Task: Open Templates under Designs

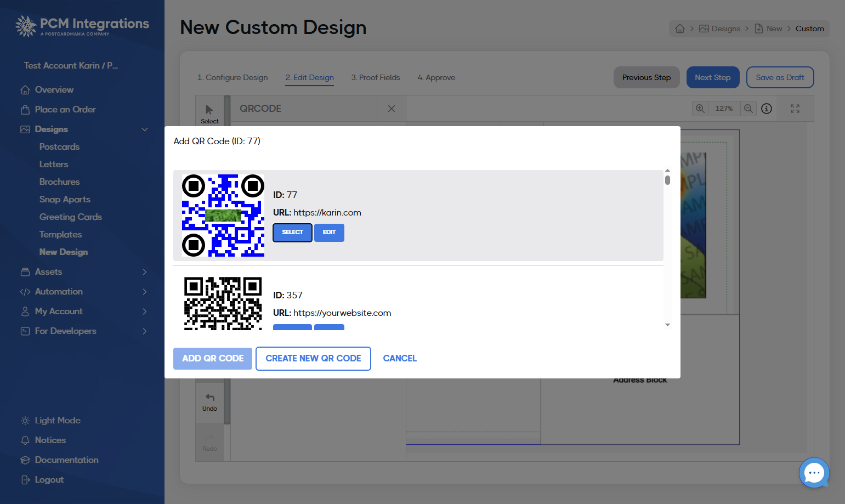Action: point(61,235)
